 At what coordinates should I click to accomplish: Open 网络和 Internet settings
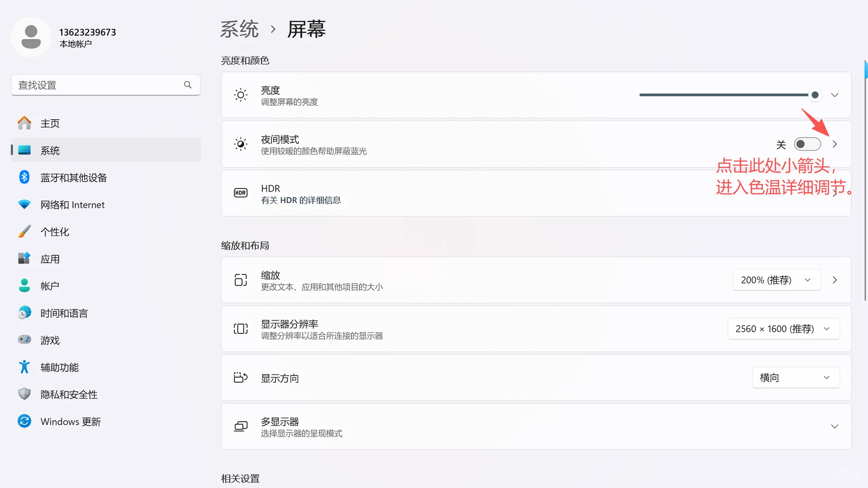click(72, 204)
